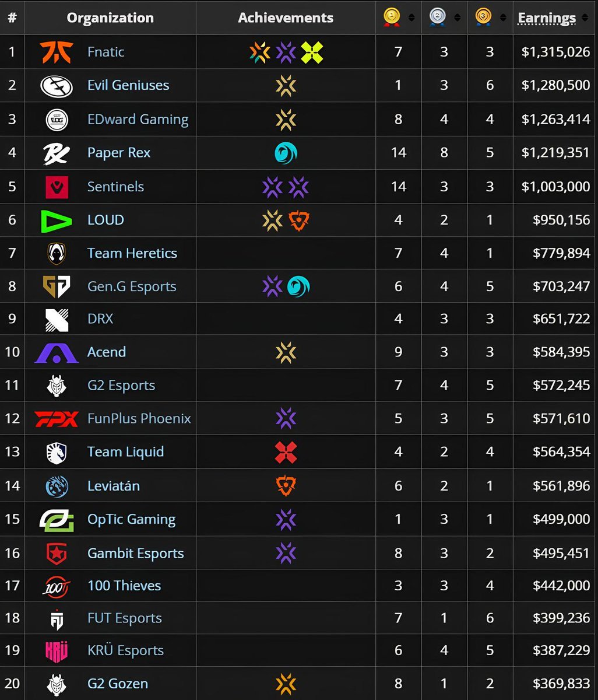Click the Team Liquid logo icon
Image resolution: width=598 pixels, height=700 pixels.
[57, 453]
